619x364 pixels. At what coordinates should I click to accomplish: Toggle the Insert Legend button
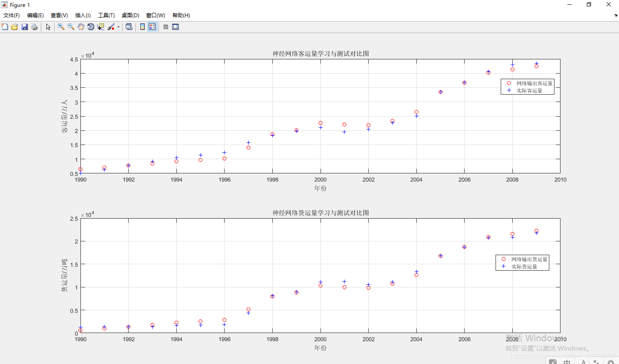152,27
